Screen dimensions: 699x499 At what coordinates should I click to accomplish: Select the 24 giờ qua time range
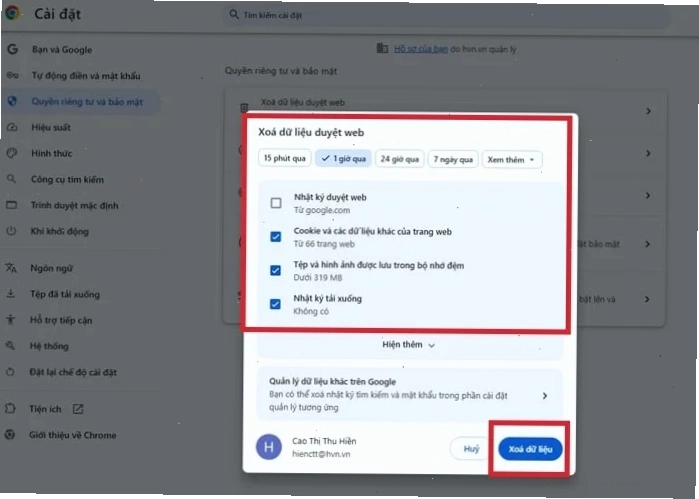coord(399,159)
